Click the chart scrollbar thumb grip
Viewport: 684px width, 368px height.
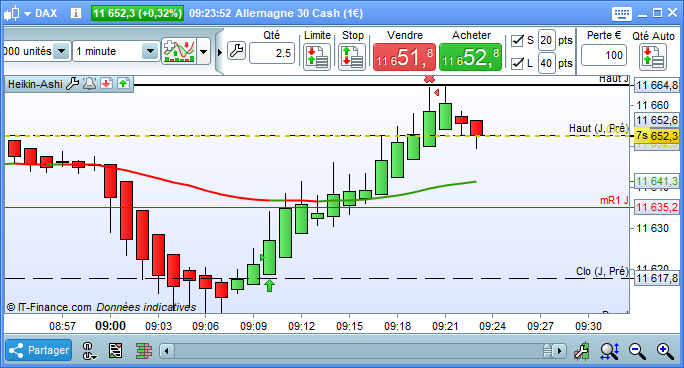(547, 351)
